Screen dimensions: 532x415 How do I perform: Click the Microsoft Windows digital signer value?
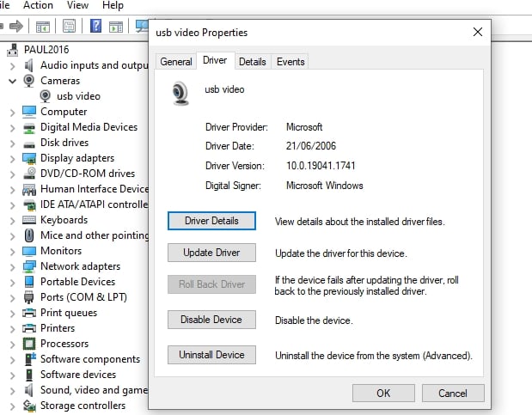click(324, 186)
